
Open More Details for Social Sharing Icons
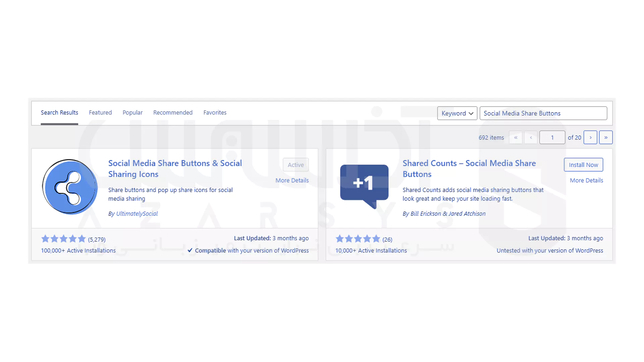pyautogui.click(x=292, y=180)
